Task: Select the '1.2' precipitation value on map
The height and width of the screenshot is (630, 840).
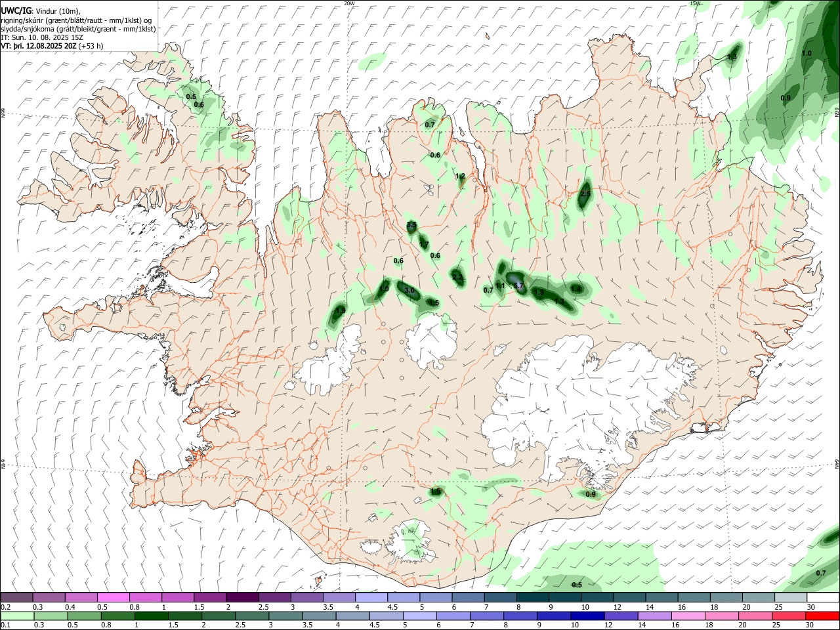Action: (460, 176)
